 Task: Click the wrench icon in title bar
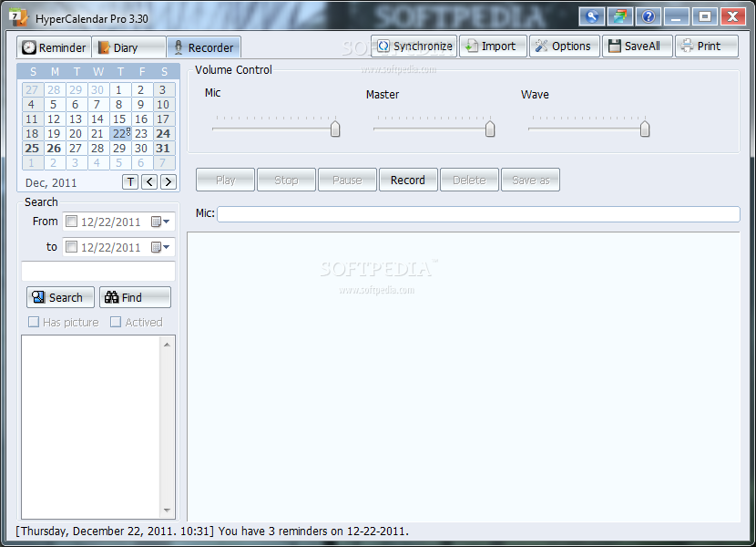[592, 17]
